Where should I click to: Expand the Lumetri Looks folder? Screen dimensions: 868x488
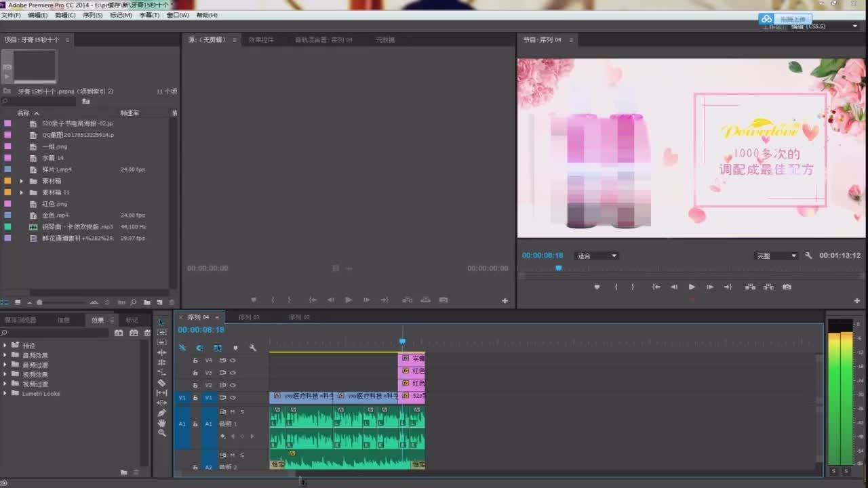click(x=5, y=393)
